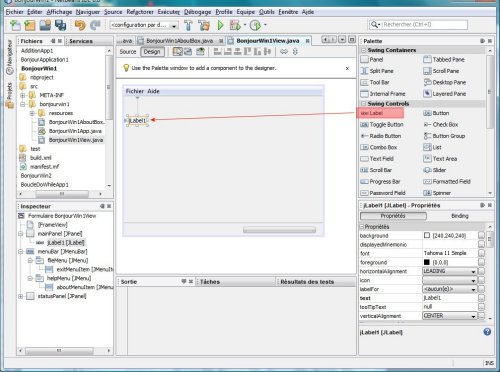Collapse the Swing Containers palette section
Image resolution: width=500 pixels, height=372 pixels.
(364, 50)
